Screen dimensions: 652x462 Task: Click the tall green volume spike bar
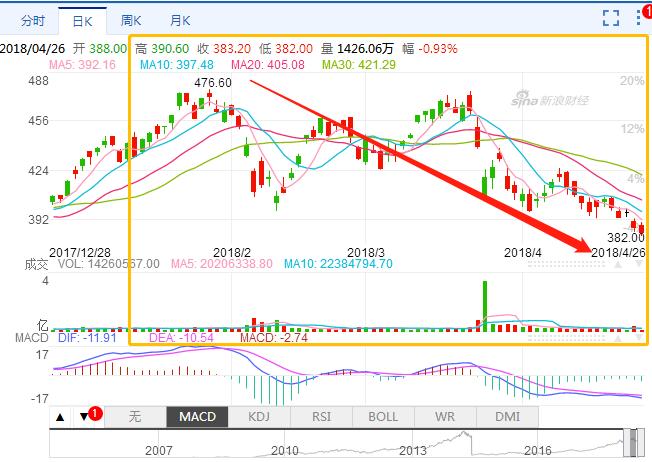pos(485,306)
